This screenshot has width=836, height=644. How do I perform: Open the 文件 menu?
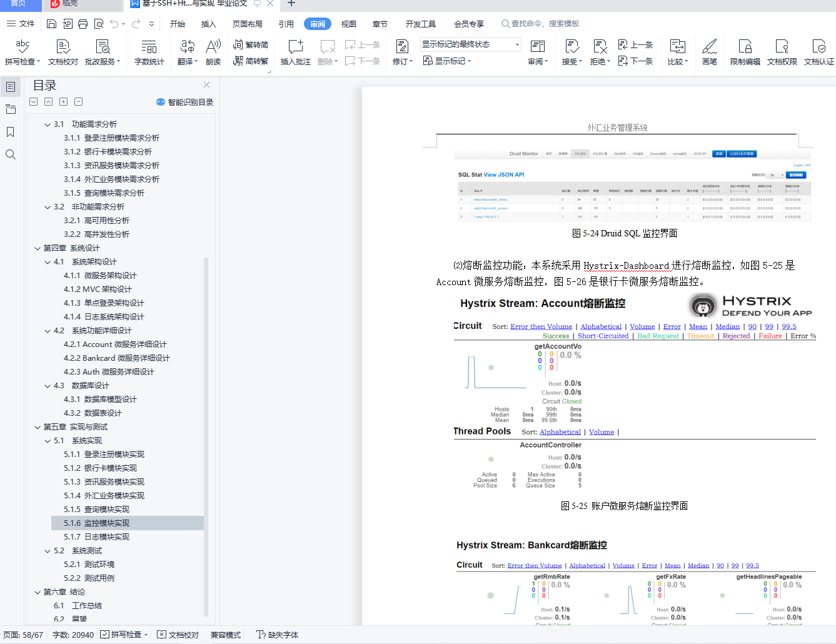coord(21,24)
